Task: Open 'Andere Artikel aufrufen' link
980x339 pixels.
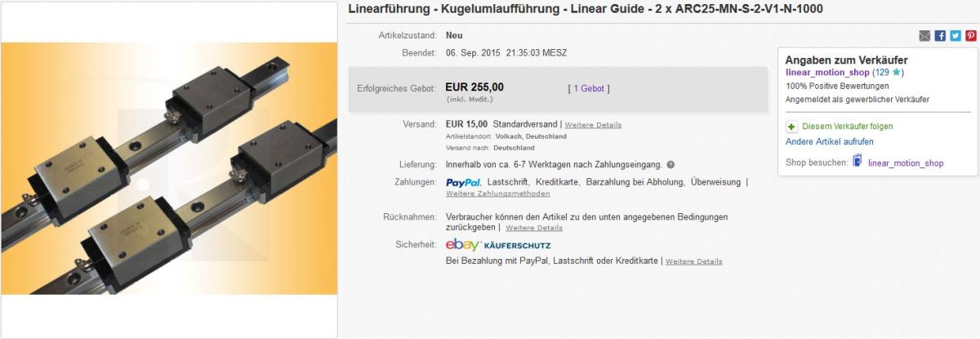Action: point(829,142)
